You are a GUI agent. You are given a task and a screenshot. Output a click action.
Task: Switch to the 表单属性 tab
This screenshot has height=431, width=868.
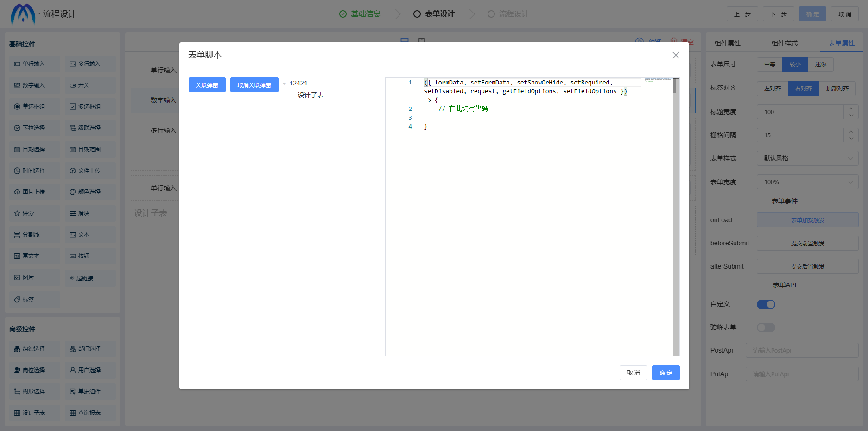click(x=842, y=43)
